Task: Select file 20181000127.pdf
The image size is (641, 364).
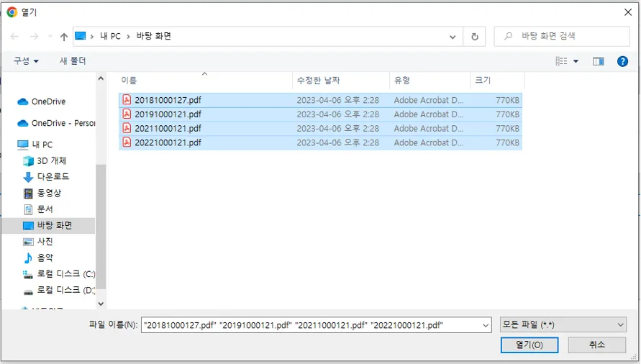Action: [x=320, y=100]
